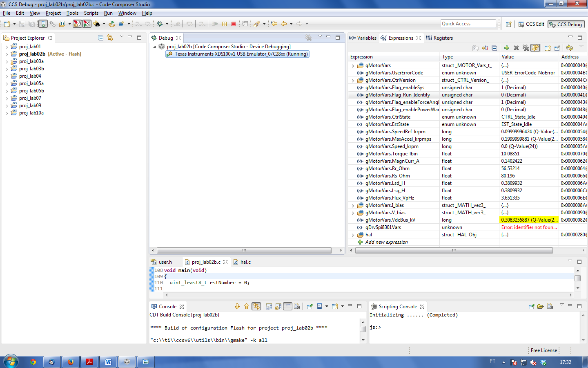
Task: Click Open file folder icon in Scripting Console
Action: [540, 306]
